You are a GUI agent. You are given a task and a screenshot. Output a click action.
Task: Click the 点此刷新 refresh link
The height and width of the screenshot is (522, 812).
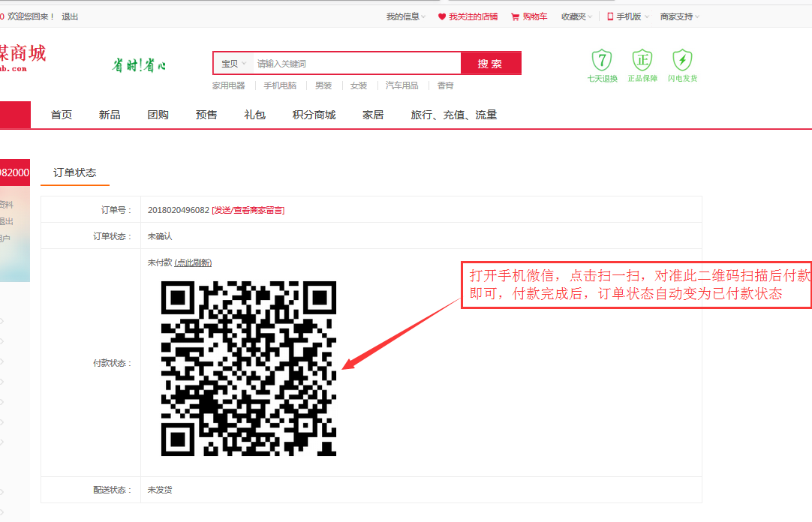[193, 262]
